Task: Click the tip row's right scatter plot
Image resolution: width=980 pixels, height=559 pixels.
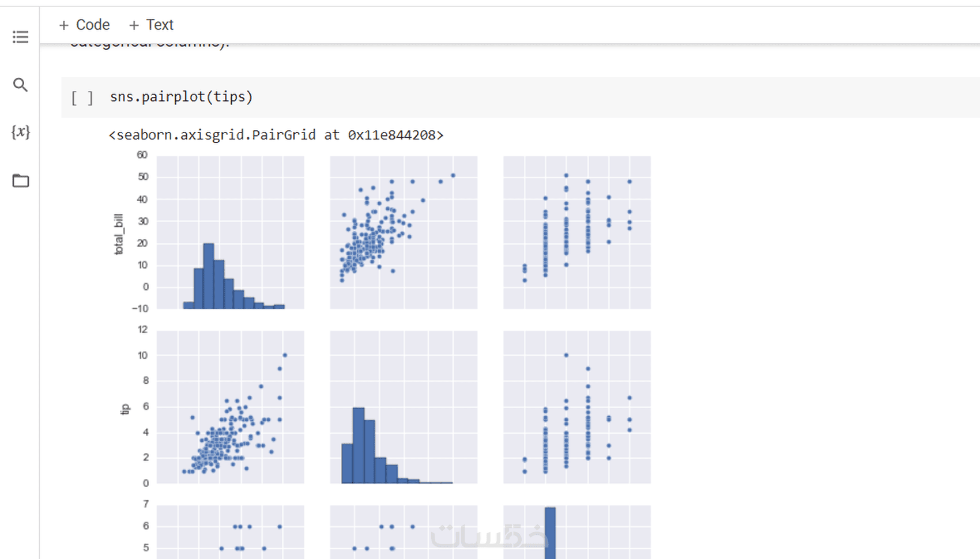Action: click(576, 407)
